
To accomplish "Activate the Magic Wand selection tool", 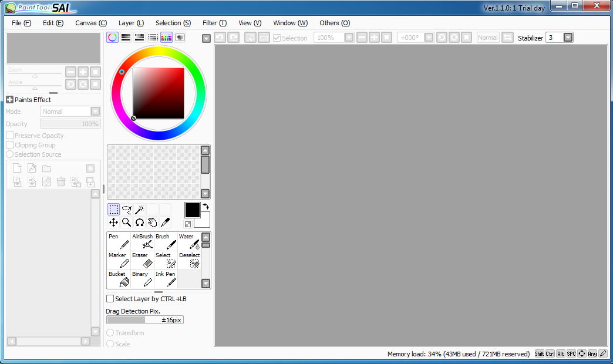I will coord(139,210).
